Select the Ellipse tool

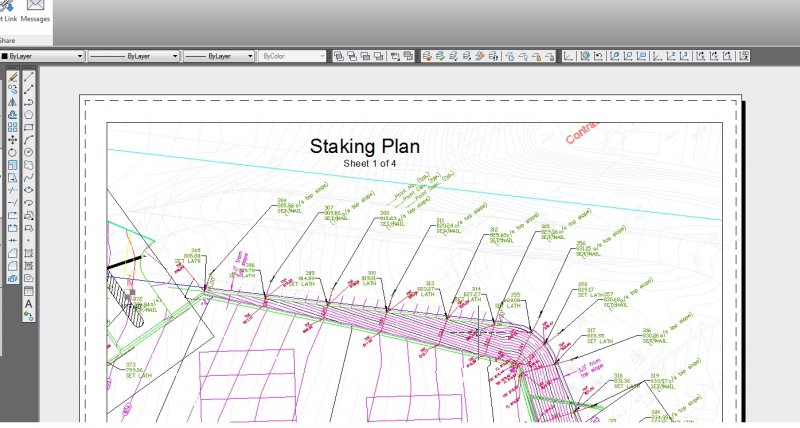point(29,190)
